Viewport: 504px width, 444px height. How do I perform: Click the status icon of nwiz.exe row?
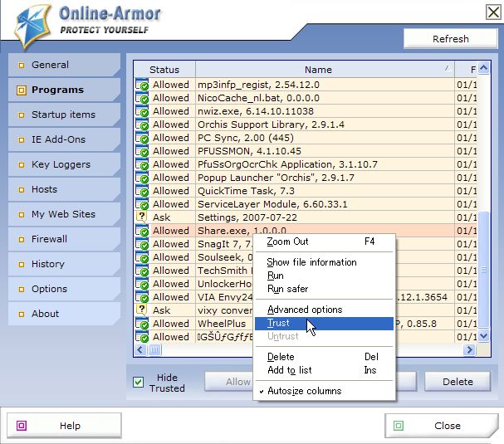coord(142,111)
